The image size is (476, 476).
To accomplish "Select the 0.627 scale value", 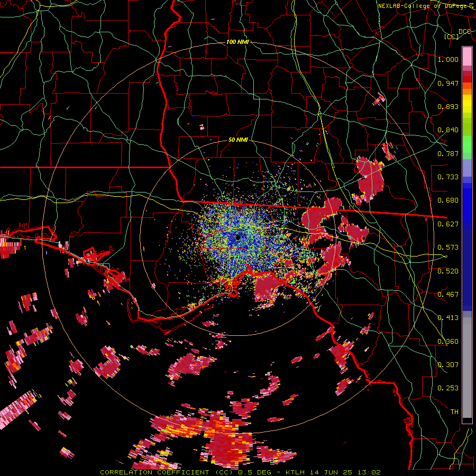I will (x=448, y=224).
